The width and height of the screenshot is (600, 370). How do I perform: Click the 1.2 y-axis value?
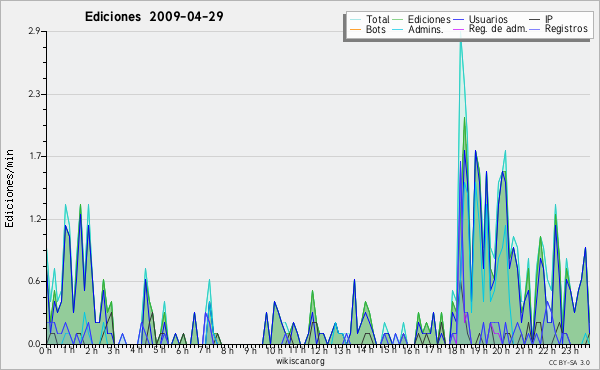[x=34, y=219]
